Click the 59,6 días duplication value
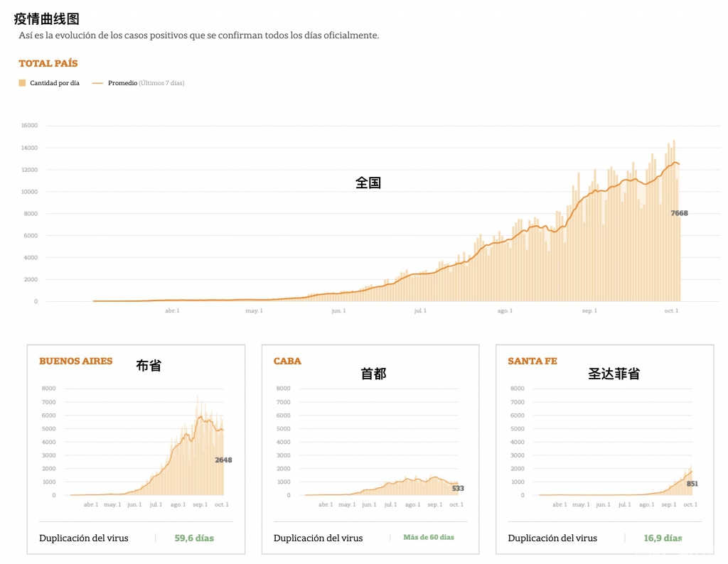The width and height of the screenshot is (728, 564). pos(194,538)
